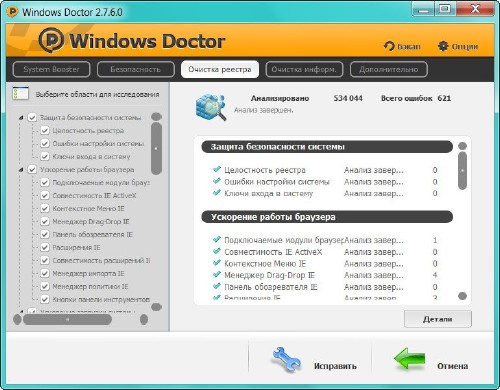This screenshot has width=500, height=390.
Task: Click checkmark icon beside Целостность реестра result
Action: click(217, 169)
